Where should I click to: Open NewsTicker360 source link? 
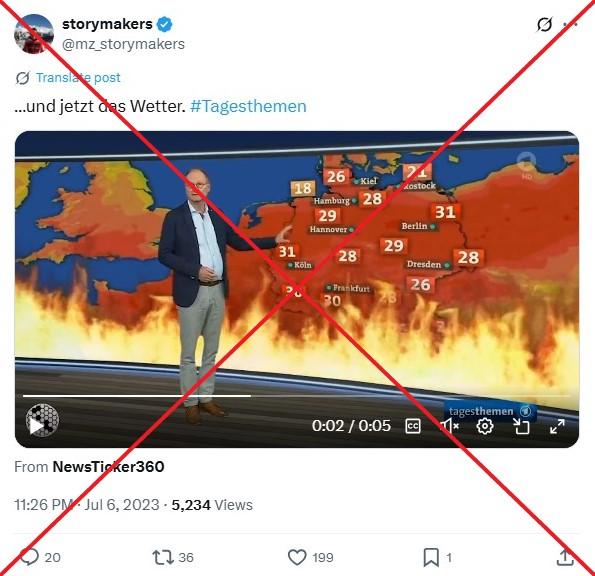(109, 467)
